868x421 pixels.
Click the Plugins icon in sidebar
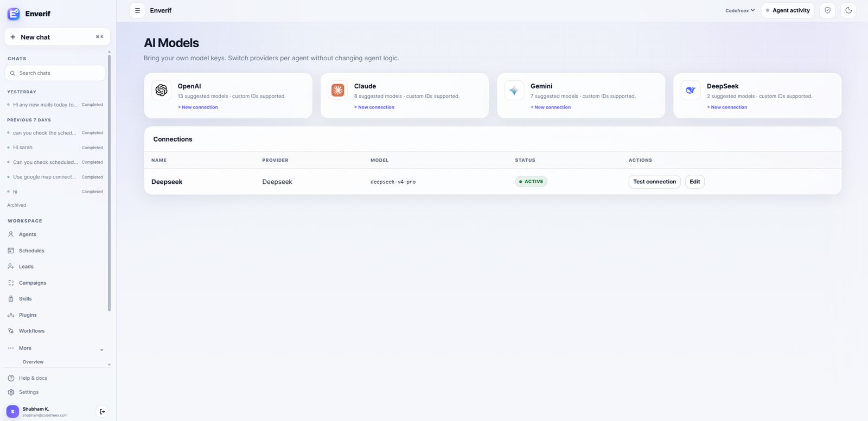point(11,315)
